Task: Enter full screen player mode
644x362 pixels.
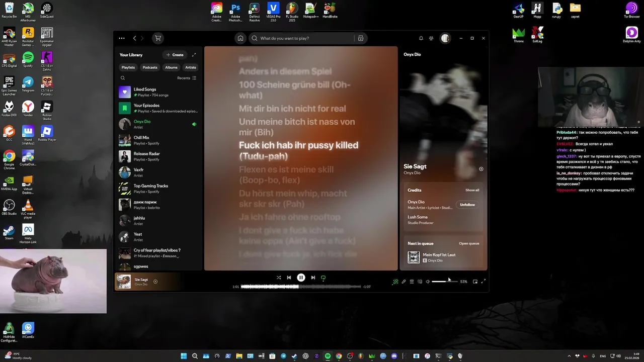Action: pos(484,282)
